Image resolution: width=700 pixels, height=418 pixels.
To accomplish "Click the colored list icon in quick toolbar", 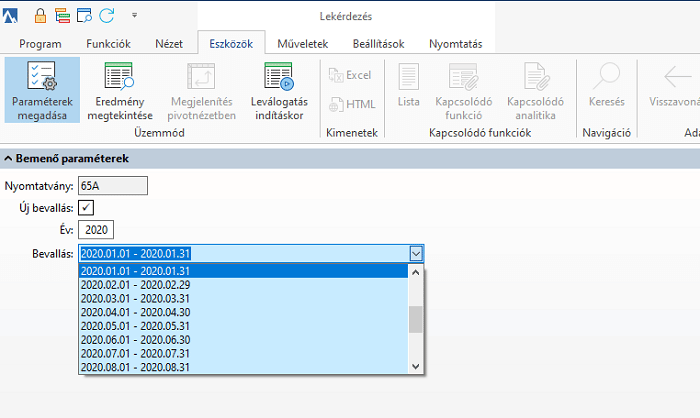I will point(62,16).
